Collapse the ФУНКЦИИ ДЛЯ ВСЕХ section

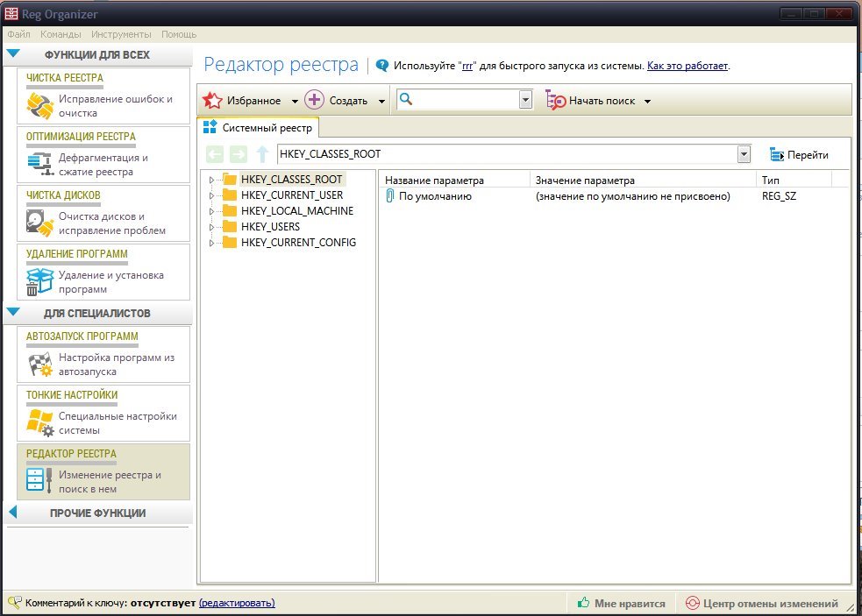(x=13, y=53)
